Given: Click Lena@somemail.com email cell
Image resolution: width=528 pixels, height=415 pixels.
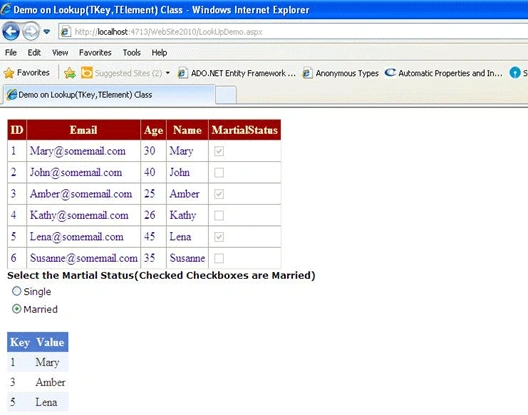Looking at the screenshot, I should (84, 237).
